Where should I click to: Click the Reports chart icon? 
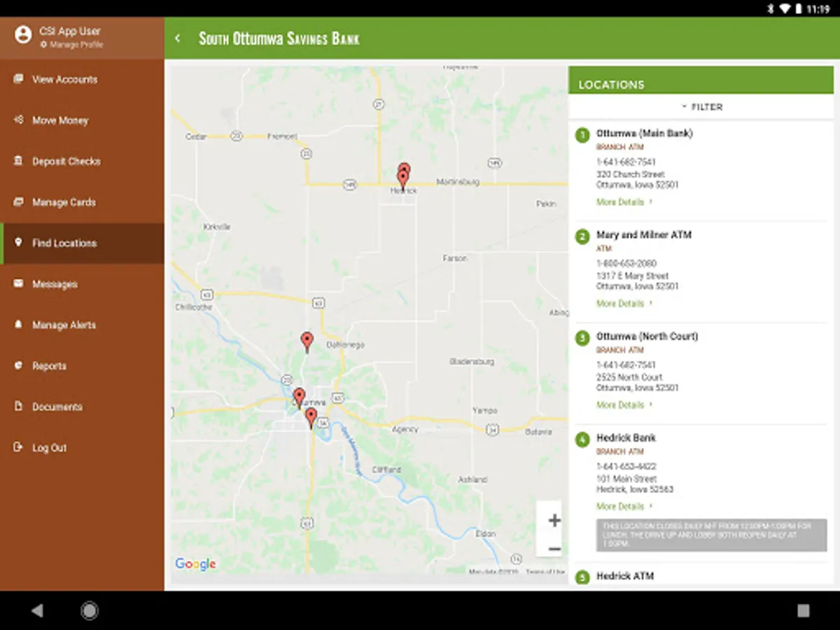click(18, 365)
